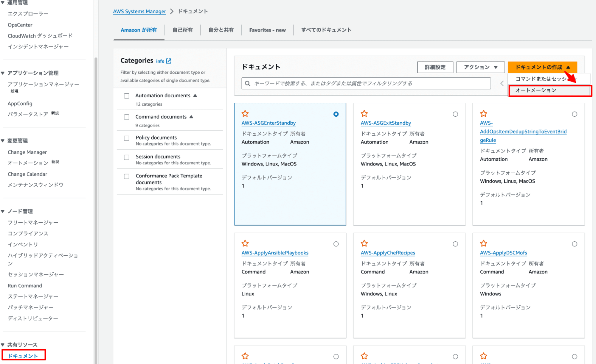Select the AWS-ASGEnterStandby radio button
Viewport: 596px width, 364px height.
pyautogui.click(x=336, y=114)
